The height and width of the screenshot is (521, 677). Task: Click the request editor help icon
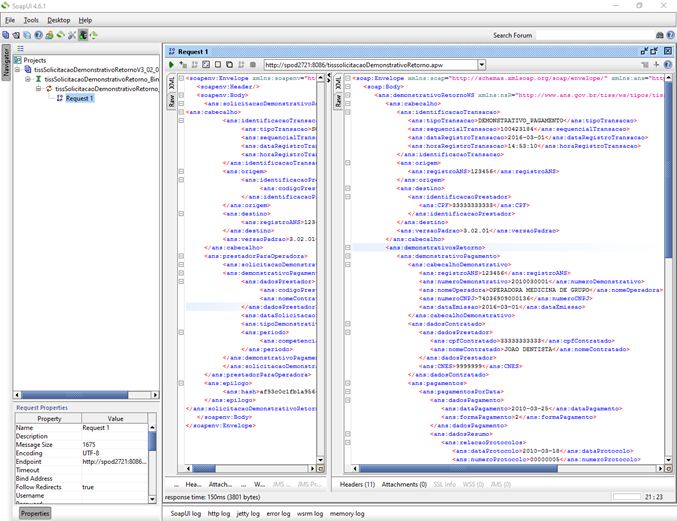pos(670,65)
